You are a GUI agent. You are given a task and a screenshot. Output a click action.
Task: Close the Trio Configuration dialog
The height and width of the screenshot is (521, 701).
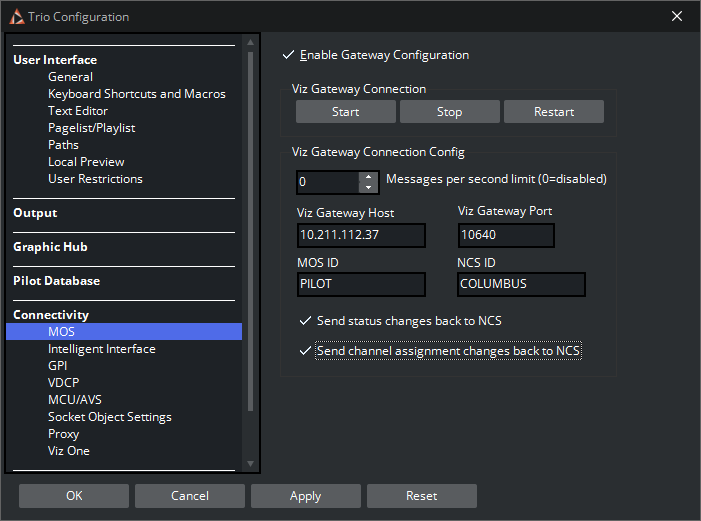677,16
